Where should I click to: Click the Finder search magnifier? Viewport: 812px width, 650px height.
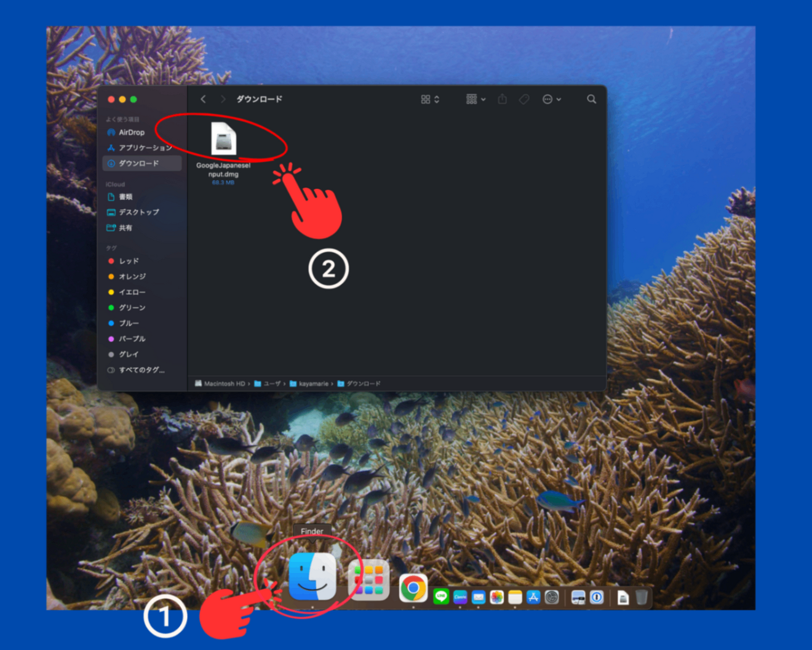591,99
